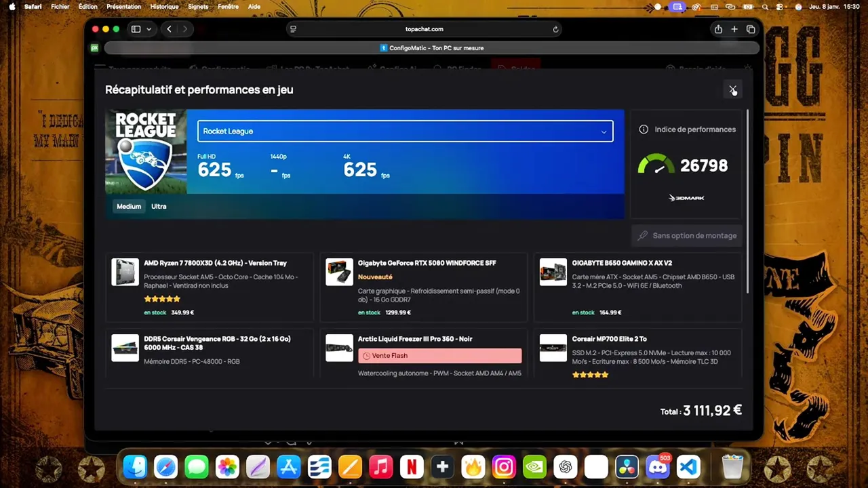Click the modal's vertical scrollbar
Viewport: 868px width, 488px height.
pyautogui.click(x=748, y=201)
